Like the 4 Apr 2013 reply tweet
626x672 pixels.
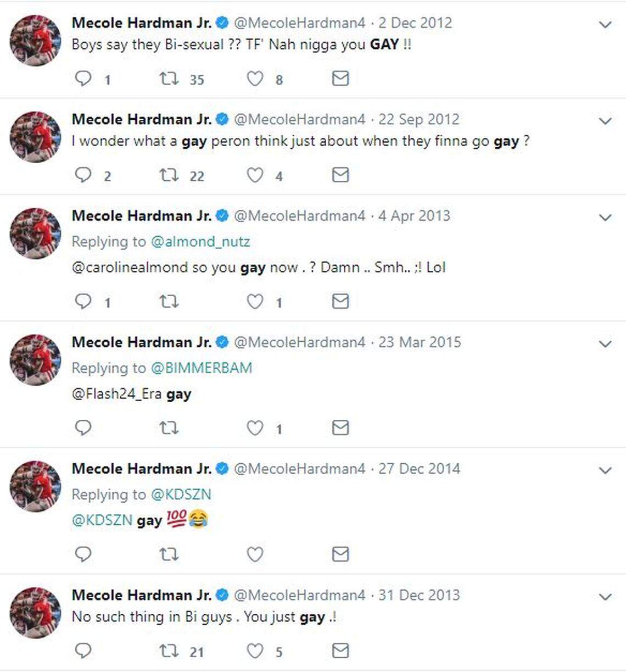[254, 302]
